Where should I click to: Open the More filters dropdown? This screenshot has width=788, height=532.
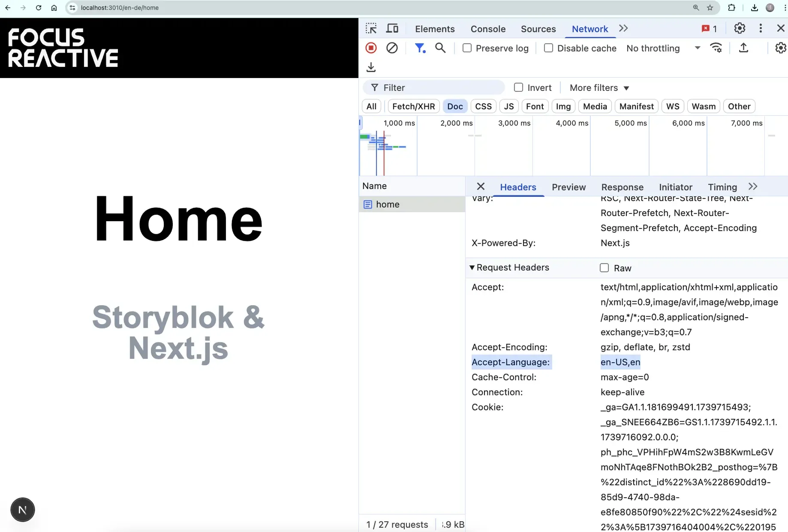(599, 87)
